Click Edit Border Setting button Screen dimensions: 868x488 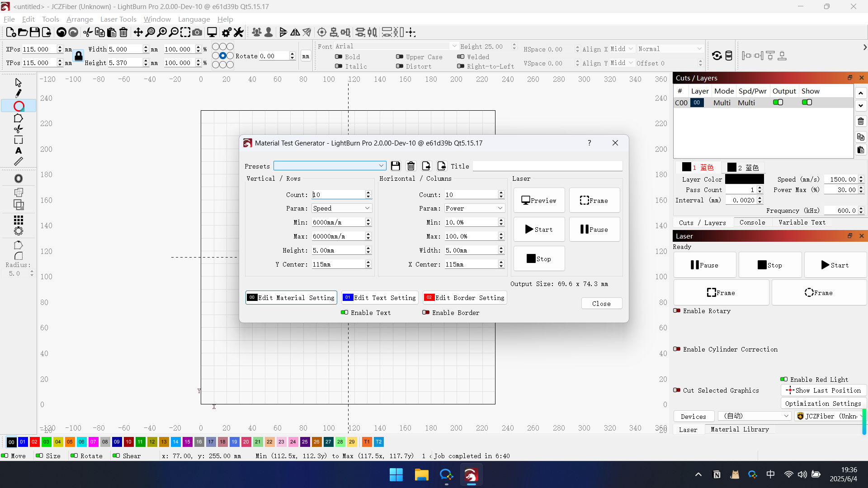[x=465, y=298]
